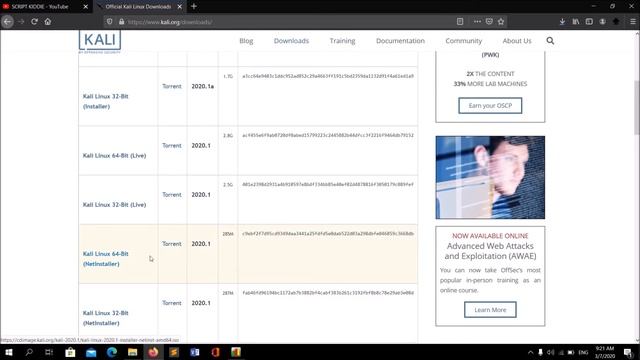Click the browser Back arrow button
This screenshot has width=640, height=360.
(8, 22)
